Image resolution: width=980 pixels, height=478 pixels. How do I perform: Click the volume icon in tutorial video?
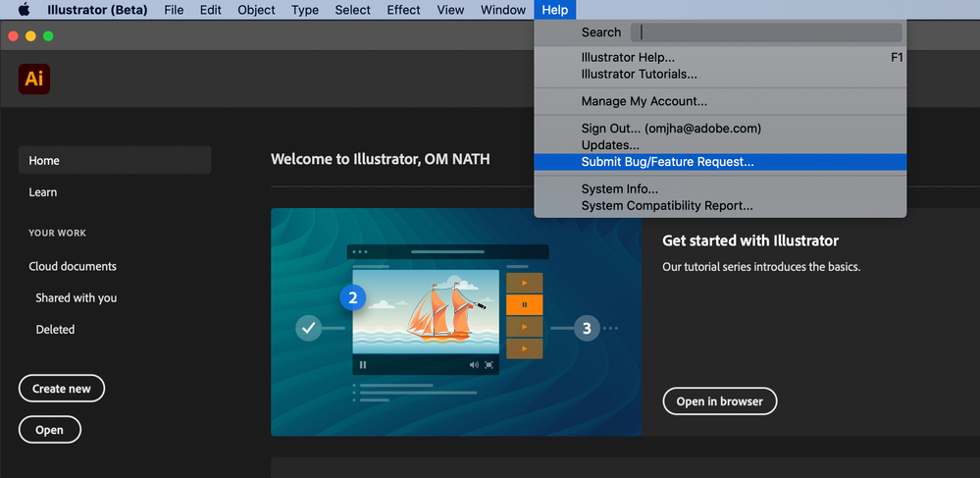tap(474, 365)
